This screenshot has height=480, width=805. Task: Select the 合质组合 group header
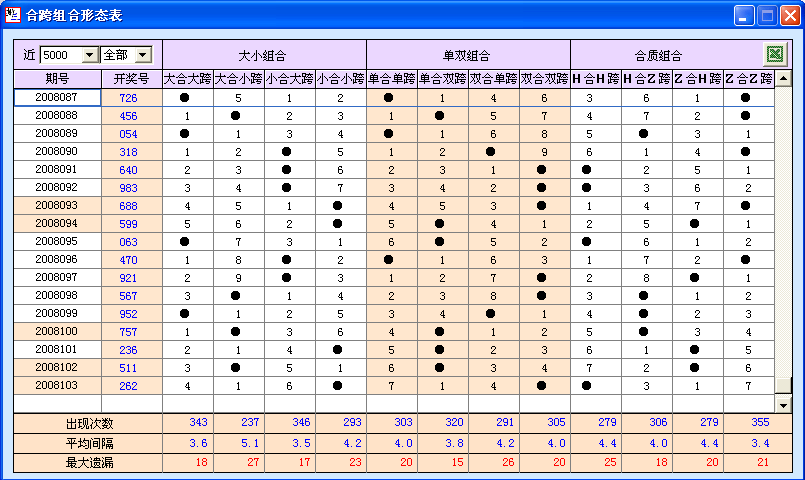pos(659,54)
